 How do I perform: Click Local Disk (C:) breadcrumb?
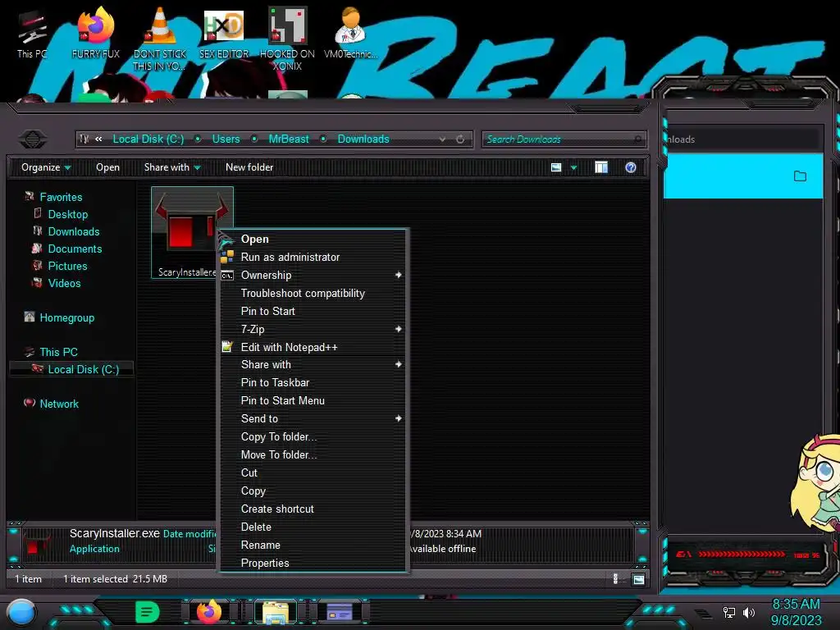tap(148, 139)
